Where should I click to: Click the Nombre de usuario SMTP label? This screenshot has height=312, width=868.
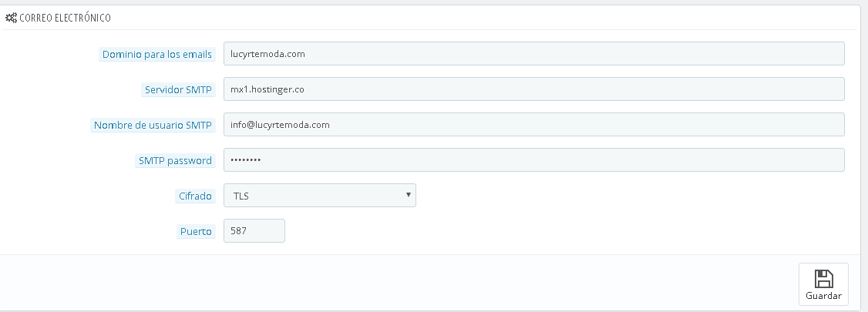tap(153, 126)
